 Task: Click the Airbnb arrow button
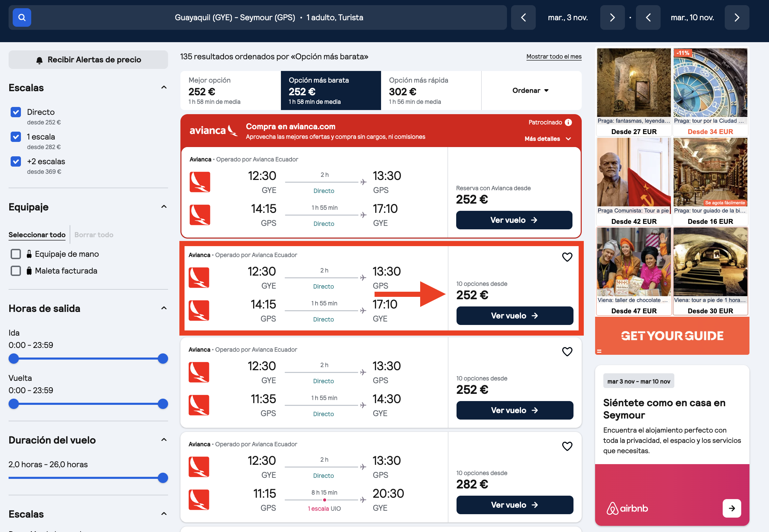(732, 508)
